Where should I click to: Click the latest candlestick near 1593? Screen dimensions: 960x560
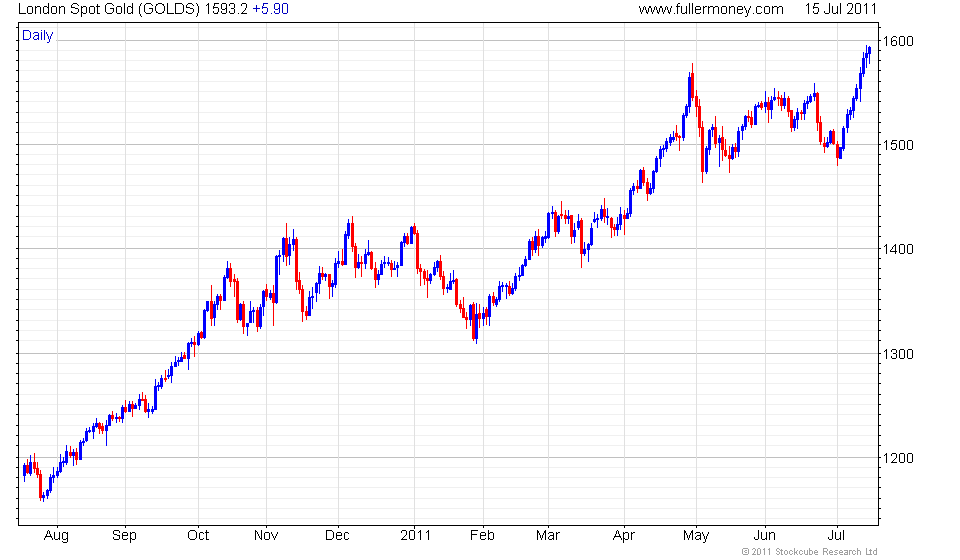pyautogui.click(x=869, y=53)
